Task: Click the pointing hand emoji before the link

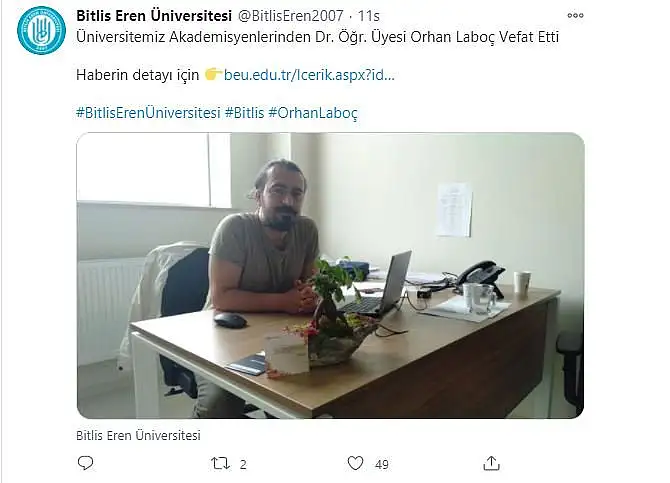Action: click(x=213, y=75)
